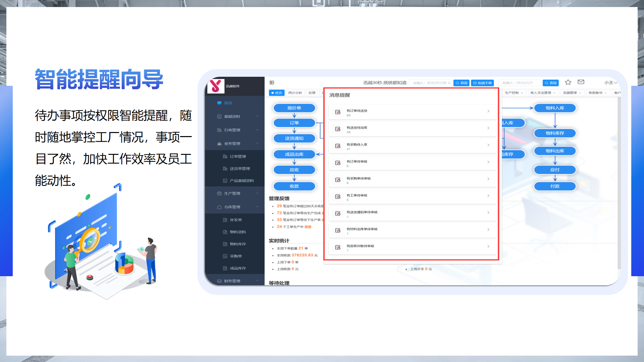Click the 有送货待出库 reminder icon
This screenshot has height=362, width=644.
338,129
